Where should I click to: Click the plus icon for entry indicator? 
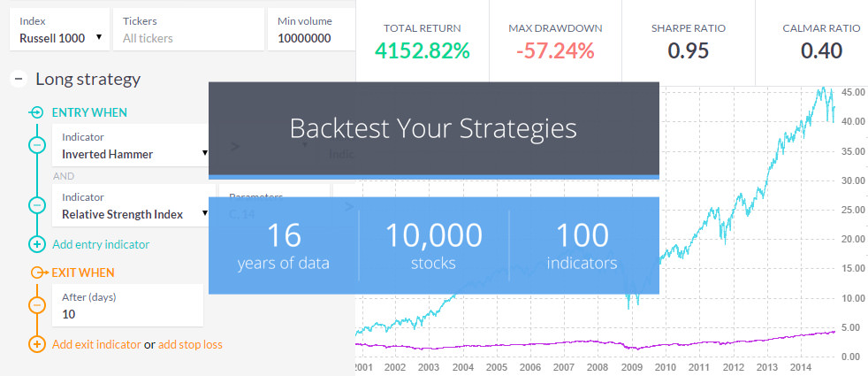36,244
